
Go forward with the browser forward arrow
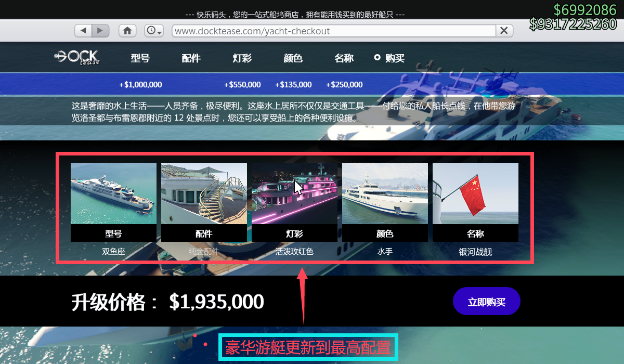coord(101,31)
